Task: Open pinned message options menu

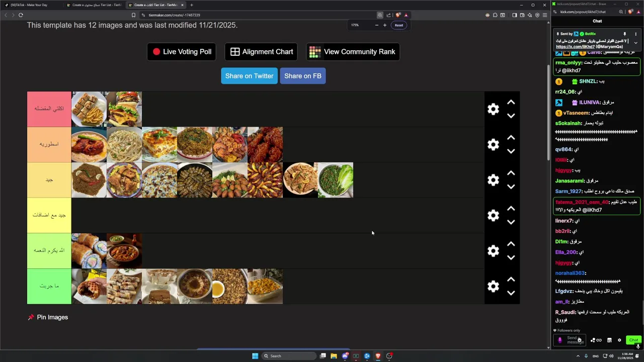Action: tap(635, 34)
